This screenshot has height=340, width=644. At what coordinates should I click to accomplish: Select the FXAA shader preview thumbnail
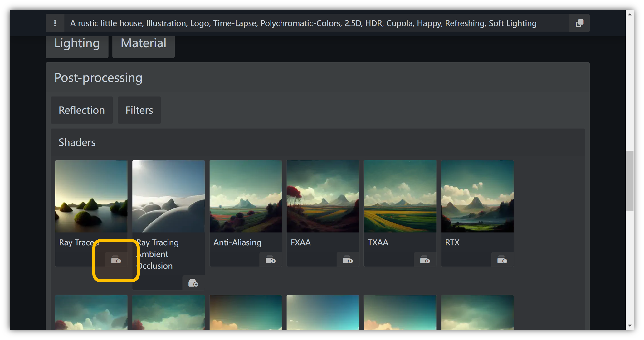click(322, 197)
